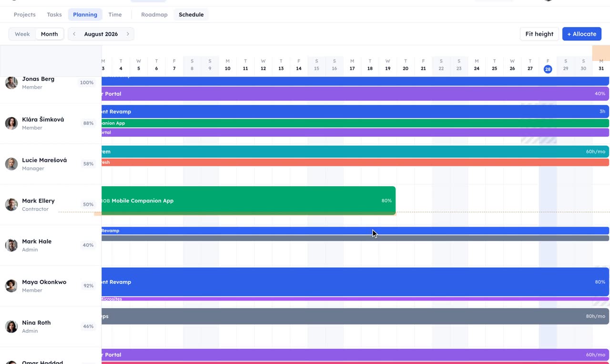
Task: Go to previous month with left chevron
Action: click(x=74, y=34)
